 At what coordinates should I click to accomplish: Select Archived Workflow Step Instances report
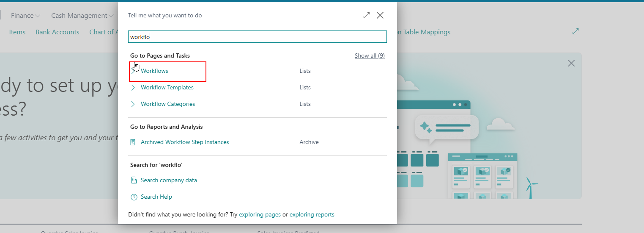click(x=185, y=142)
